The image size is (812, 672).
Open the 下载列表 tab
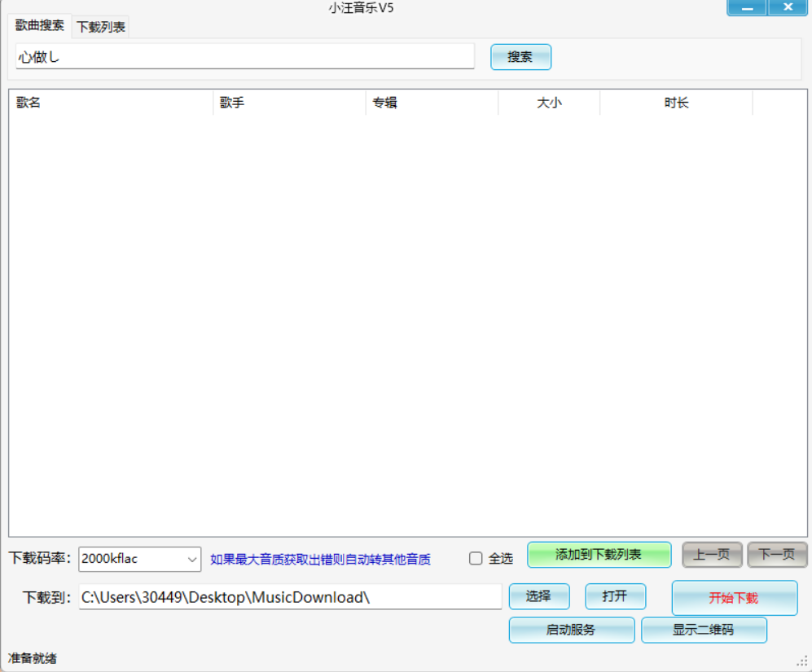pyautogui.click(x=101, y=27)
